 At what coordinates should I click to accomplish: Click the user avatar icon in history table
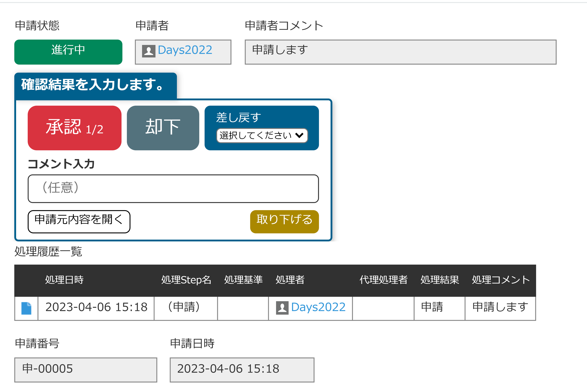click(282, 308)
